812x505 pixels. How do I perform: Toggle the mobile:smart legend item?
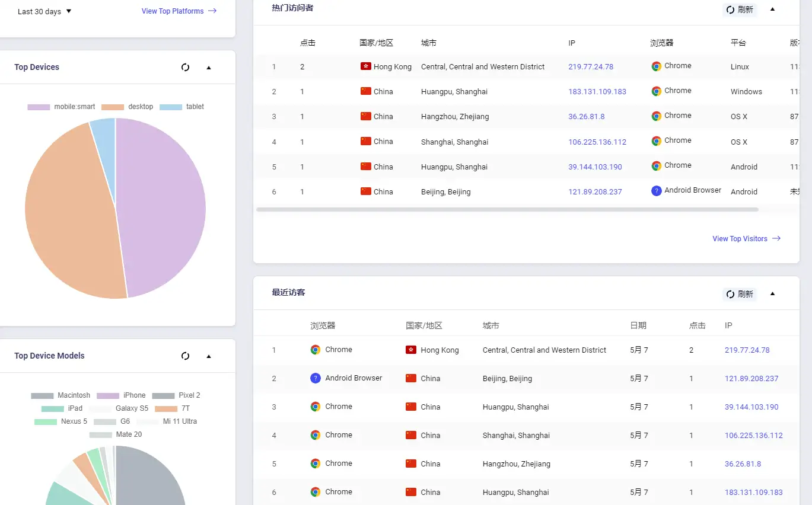coord(62,107)
